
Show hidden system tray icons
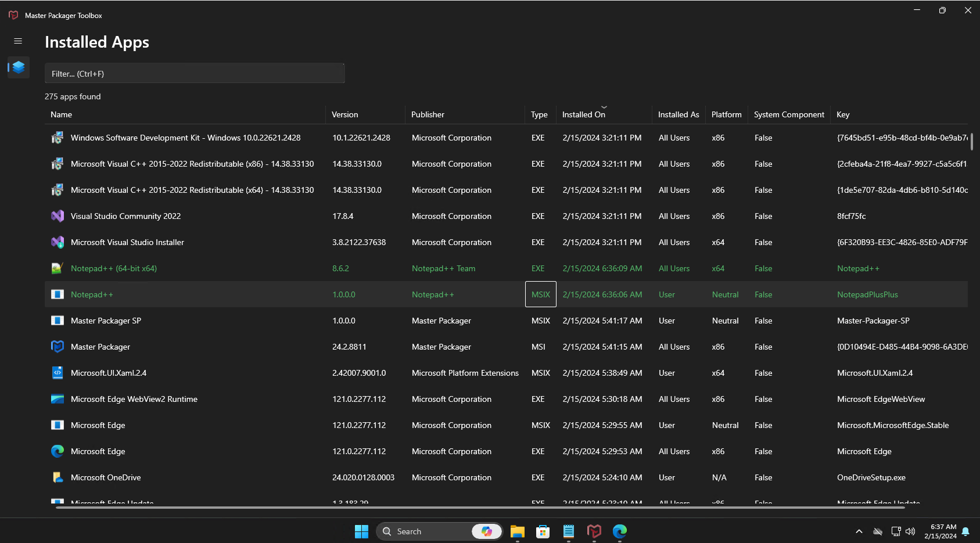(859, 531)
